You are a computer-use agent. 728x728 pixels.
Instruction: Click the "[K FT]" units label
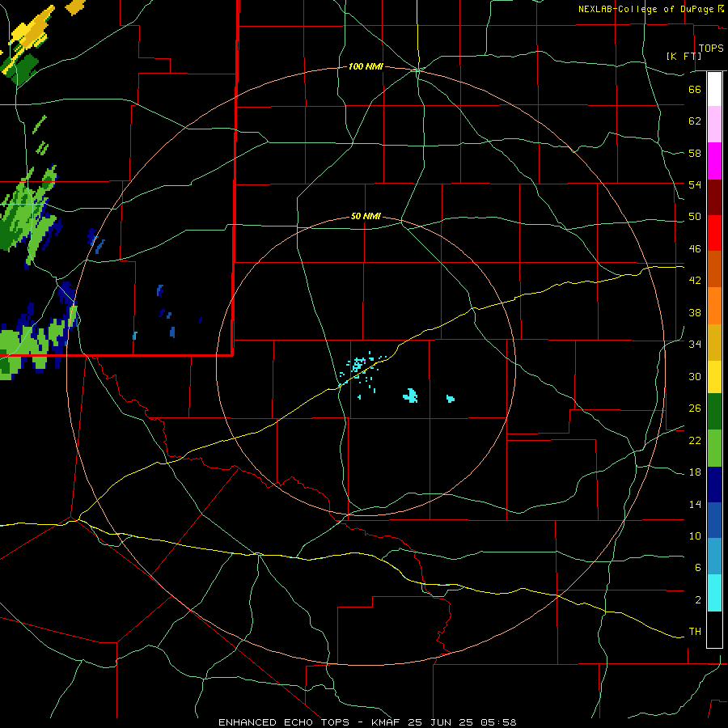click(684, 56)
